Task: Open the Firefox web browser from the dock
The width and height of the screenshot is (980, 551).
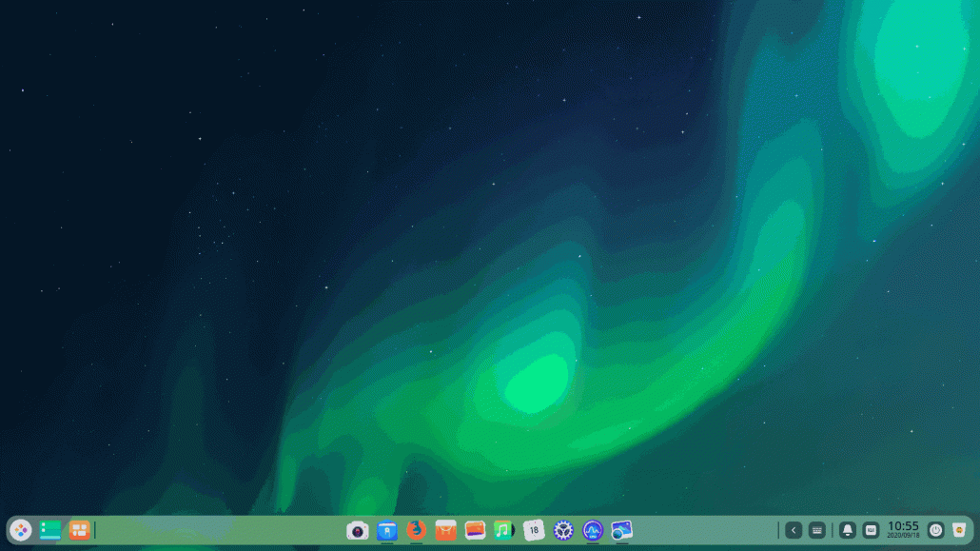Action: [414, 531]
